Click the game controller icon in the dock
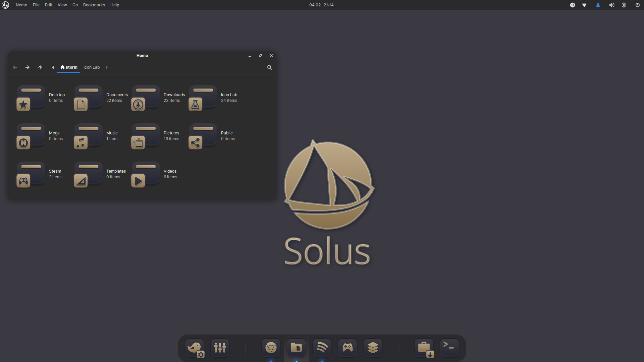This screenshot has width=644, height=362. (347, 348)
